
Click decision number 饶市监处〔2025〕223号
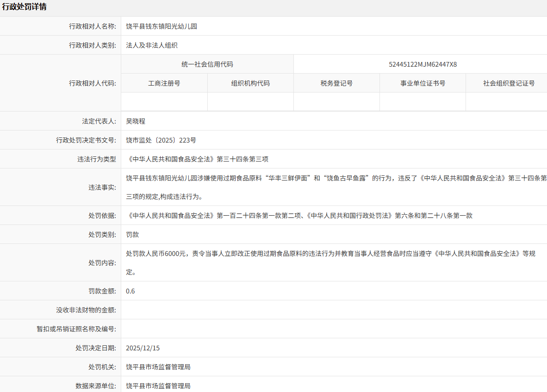click(161, 140)
